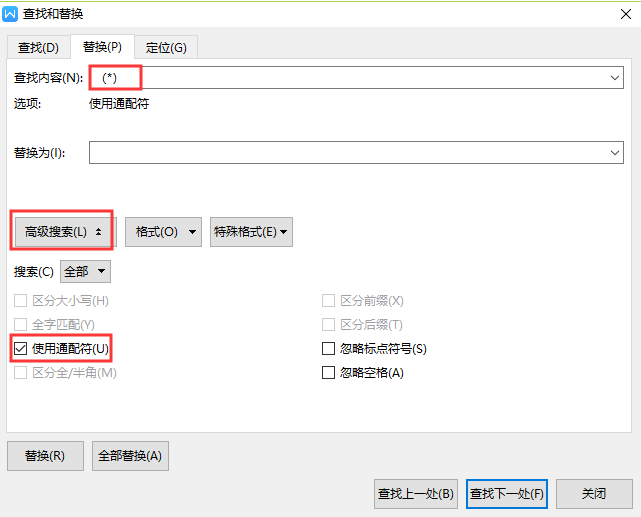The height and width of the screenshot is (517, 641).
Task: Toggle the 全字匹配(Y) checkbox
Action: click(x=20, y=325)
